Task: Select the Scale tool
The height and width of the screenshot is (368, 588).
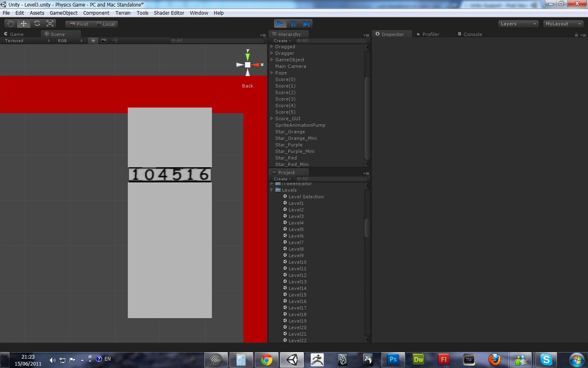Action: (50, 23)
